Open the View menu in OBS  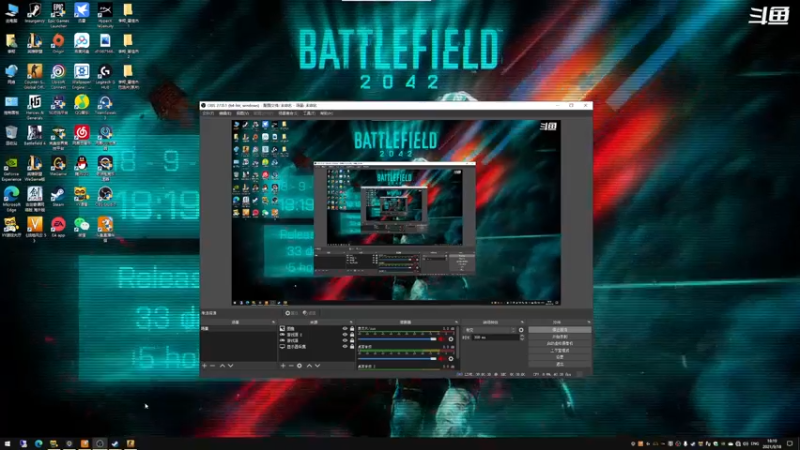point(242,113)
